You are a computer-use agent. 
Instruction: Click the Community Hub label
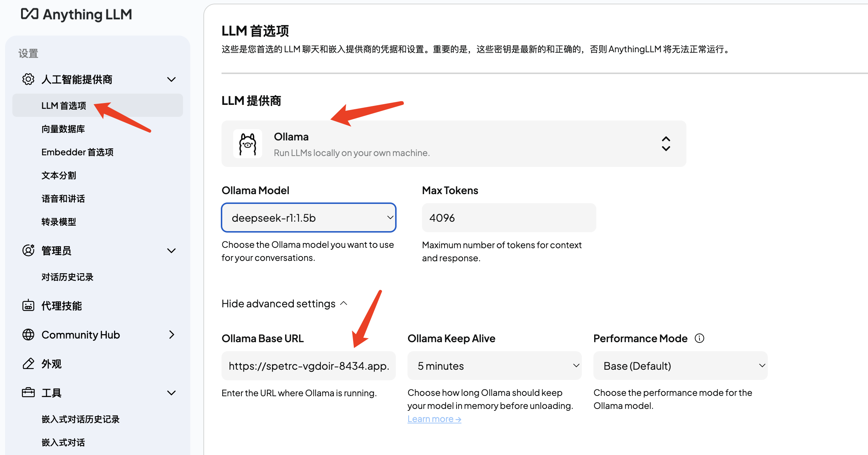click(x=81, y=335)
